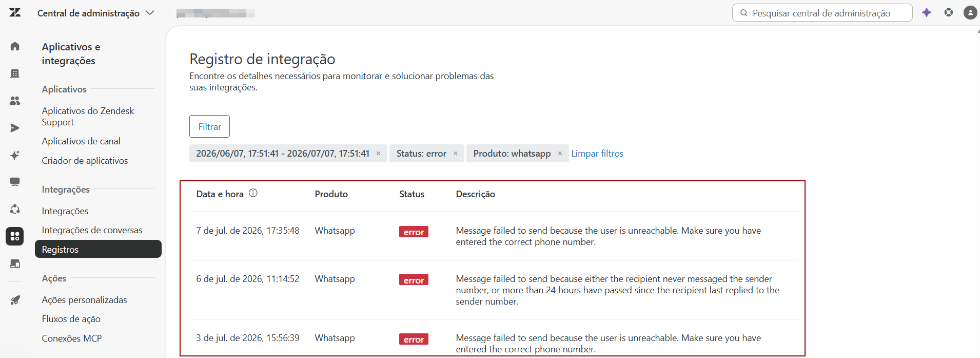Click the Data e hora column header
This screenshot has width=980, height=358.
pos(220,194)
